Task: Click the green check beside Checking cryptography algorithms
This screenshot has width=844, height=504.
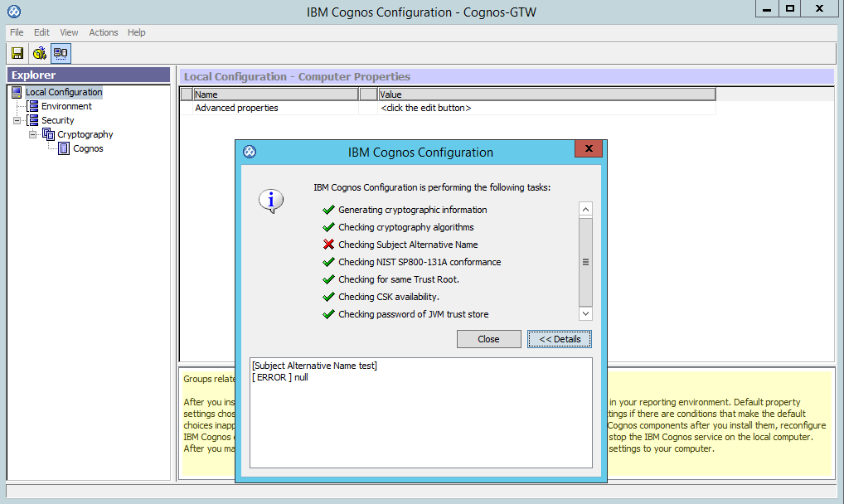Action: (x=328, y=227)
